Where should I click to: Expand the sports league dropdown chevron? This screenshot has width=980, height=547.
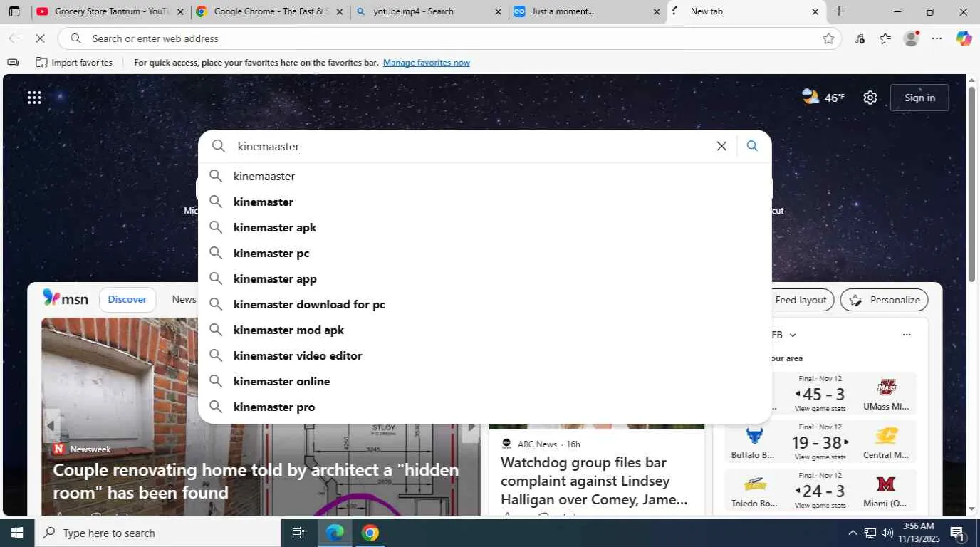point(793,335)
